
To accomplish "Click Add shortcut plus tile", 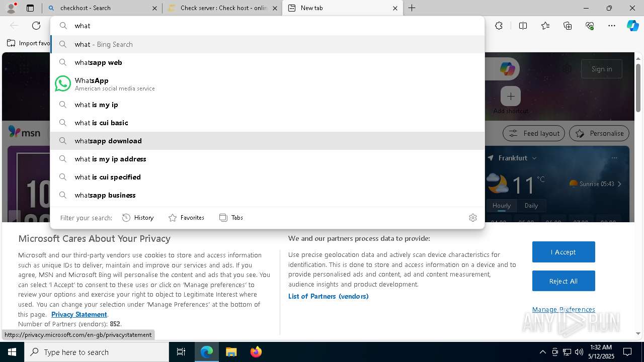I will click(x=511, y=96).
